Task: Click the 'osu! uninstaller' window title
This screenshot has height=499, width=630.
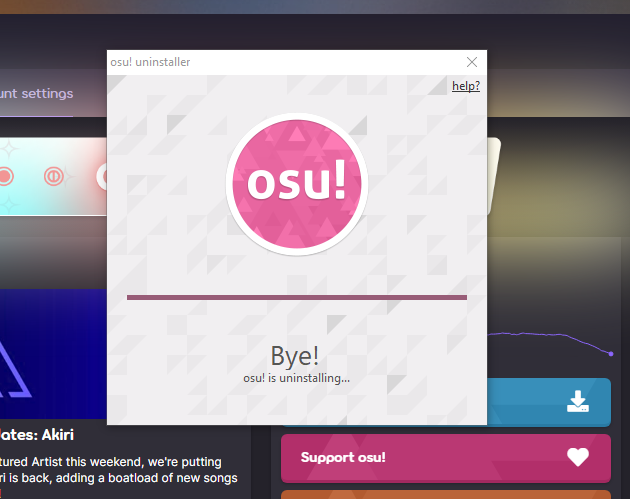Action: 150,62
